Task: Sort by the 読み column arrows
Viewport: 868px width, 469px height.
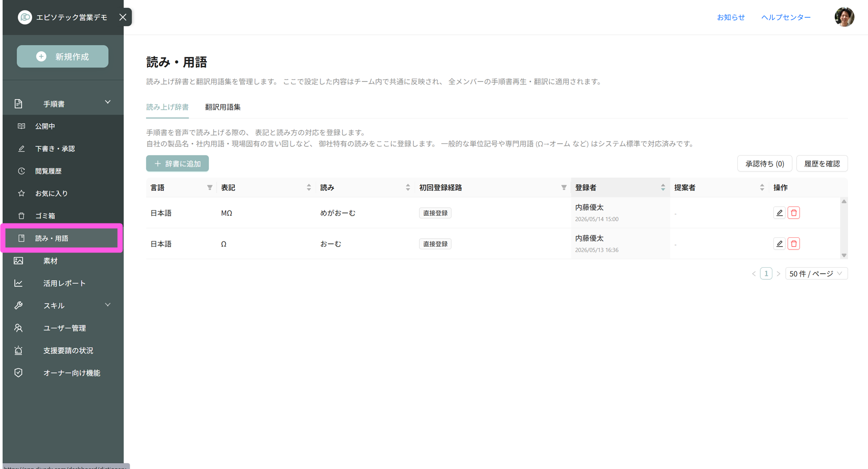Action: tap(408, 188)
